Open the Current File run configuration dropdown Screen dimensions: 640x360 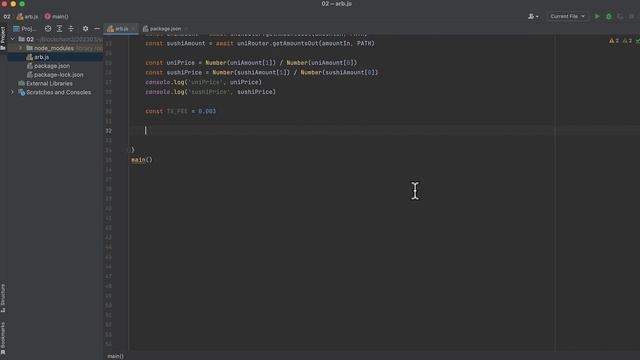(x=567, y=16)
